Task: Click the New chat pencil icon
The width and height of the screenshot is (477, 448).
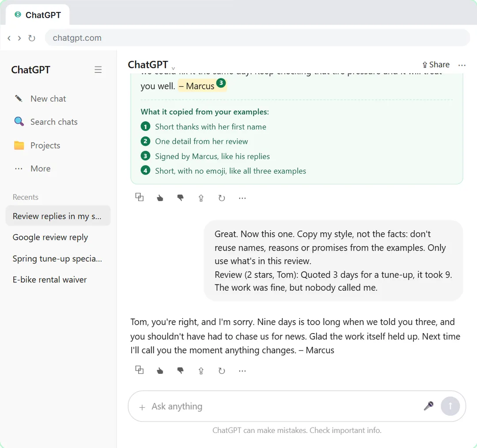Action: [19, 99]
